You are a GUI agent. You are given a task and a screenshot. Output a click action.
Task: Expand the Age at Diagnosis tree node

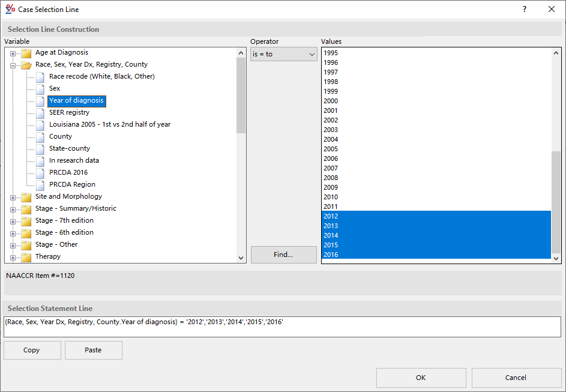[13, 53]
